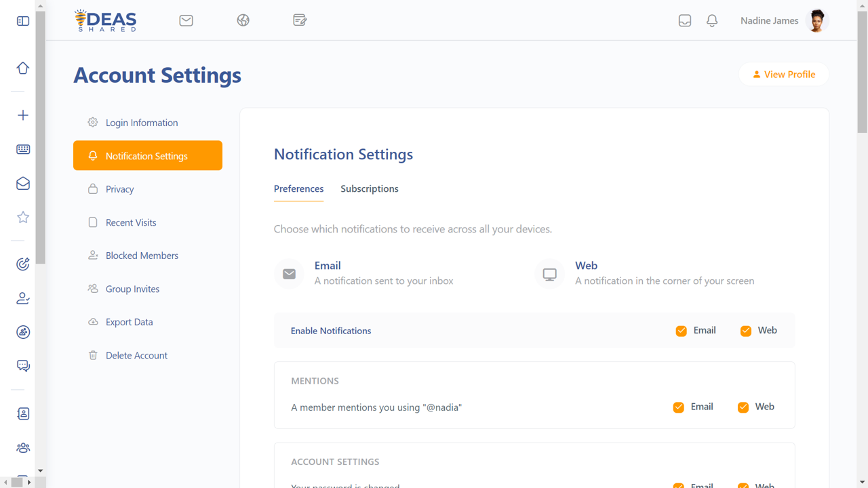The width and height of the screenshot is (868, 488).
Task: Go to the Home icon in sidebar
Action: (23, 68)
